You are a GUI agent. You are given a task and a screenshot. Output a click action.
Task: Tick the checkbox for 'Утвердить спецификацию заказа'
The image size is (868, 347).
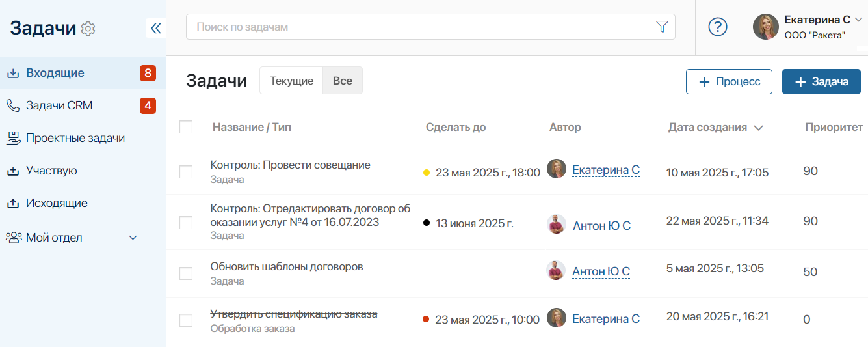(x=186, y=320)
